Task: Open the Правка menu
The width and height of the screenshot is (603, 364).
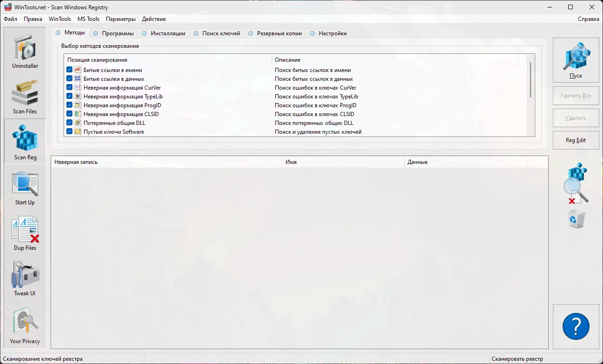Action: (33, 19)
